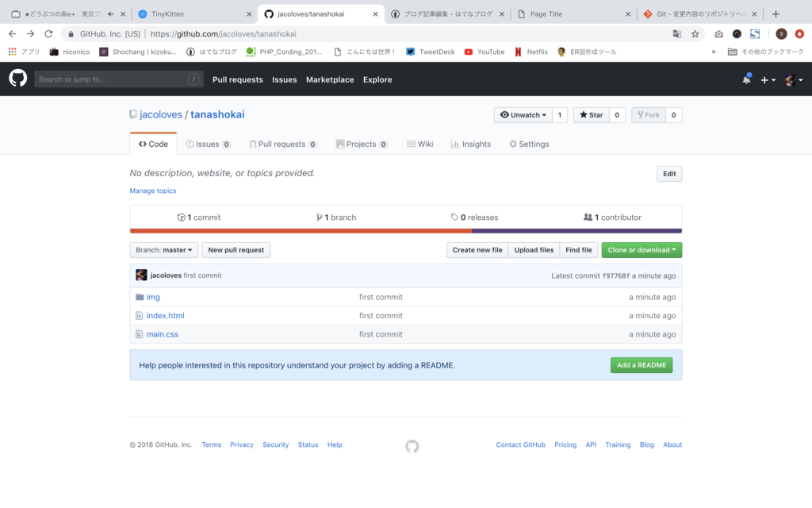Open the jacoloves user link
Image resolution: width=812 pixels, height=508 pixels.
[x=161, y=114]
